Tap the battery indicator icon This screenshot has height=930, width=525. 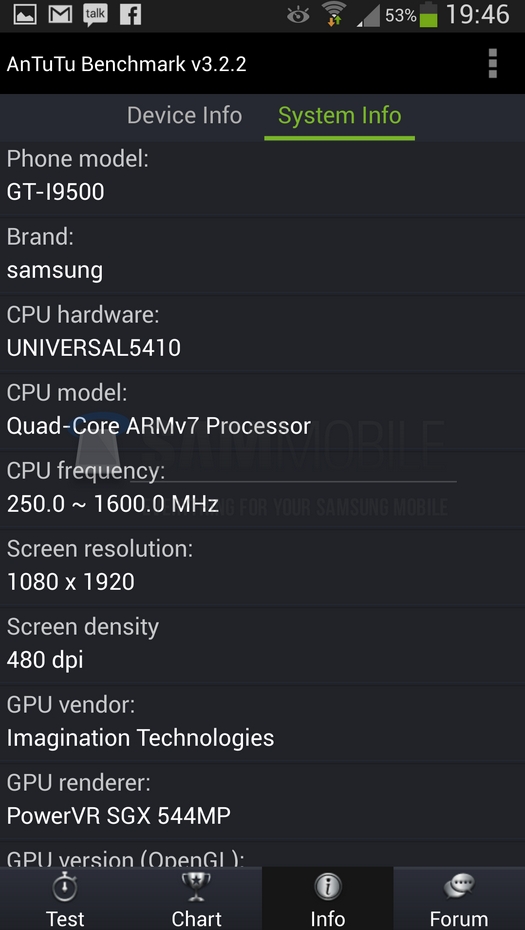[x=428, y=15]
